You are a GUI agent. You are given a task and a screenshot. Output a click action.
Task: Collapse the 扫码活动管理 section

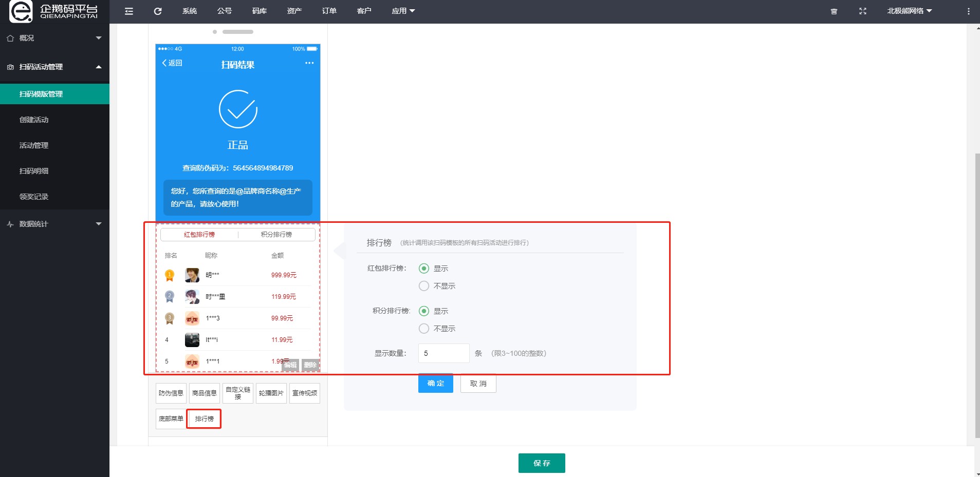click(x=99, y=67)
